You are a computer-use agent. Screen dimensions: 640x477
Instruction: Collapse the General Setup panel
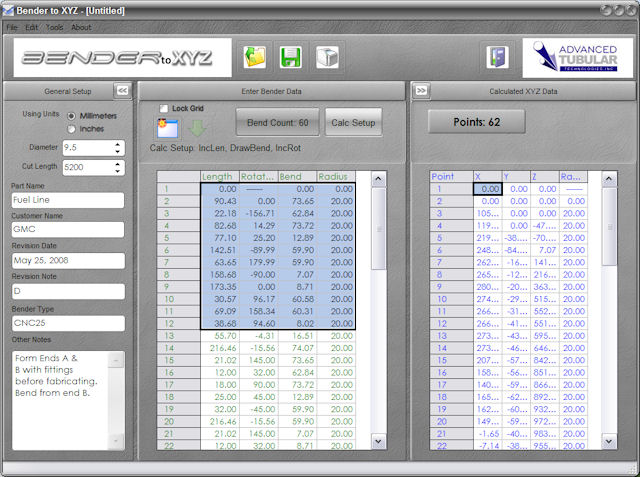[122, 90]
